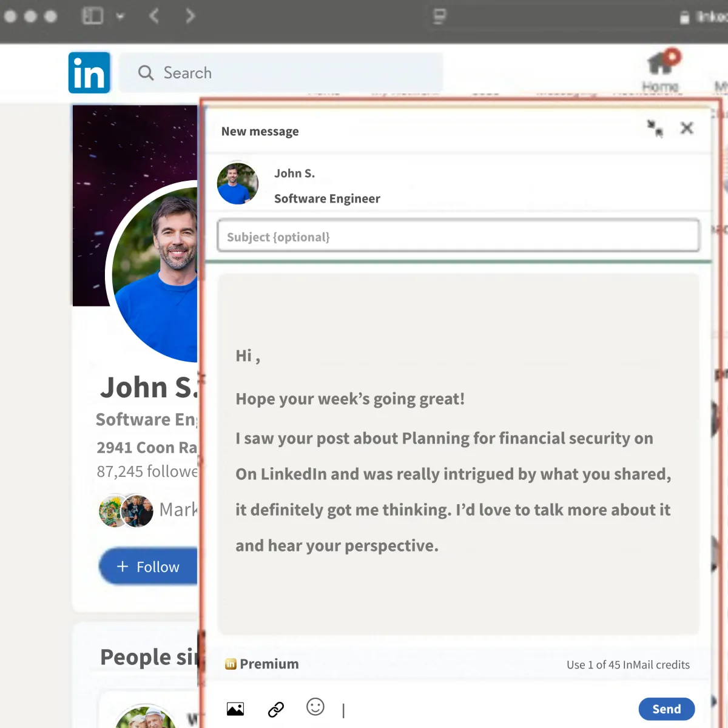Click the mutual connections avatars
Screen dimensions: 728x728
pos(126,511)
